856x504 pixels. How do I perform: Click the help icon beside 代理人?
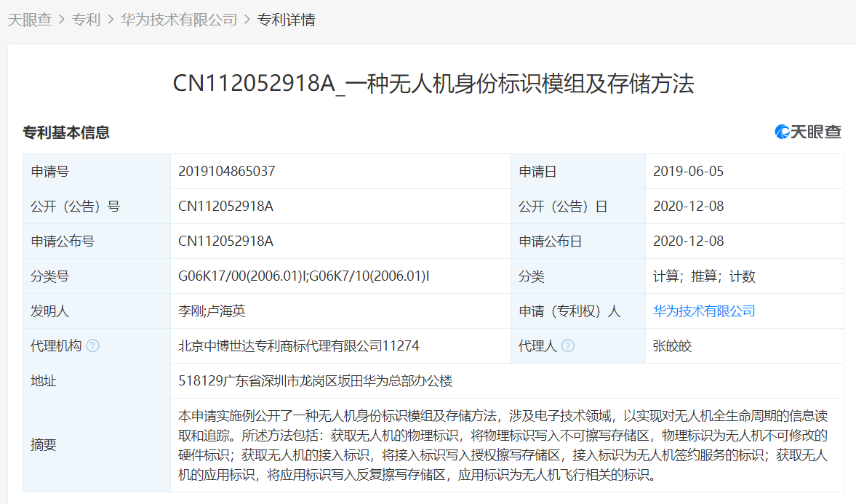[568, 346]
